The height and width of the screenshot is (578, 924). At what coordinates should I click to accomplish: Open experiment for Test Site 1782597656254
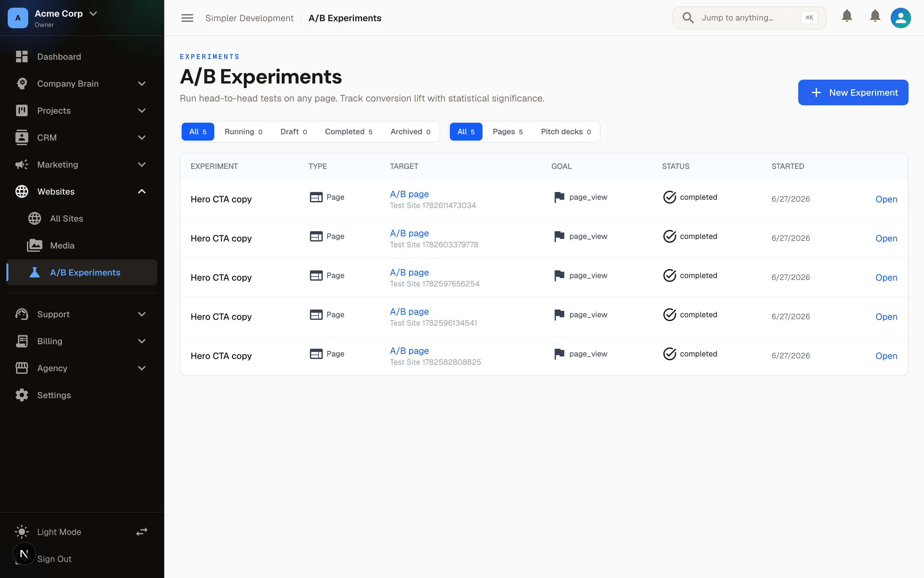(886, 277)
